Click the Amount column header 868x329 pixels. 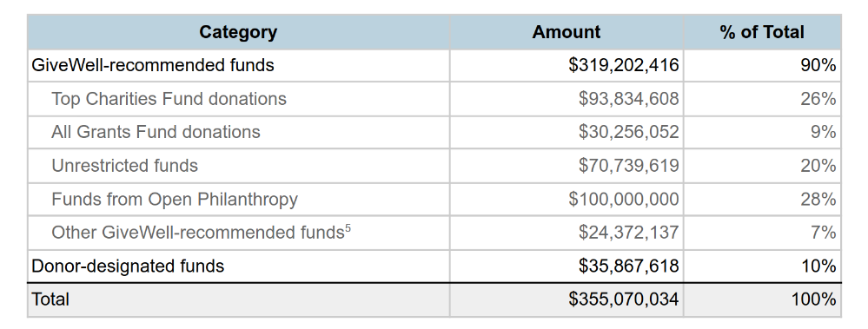pyautogui.click(x=567, y=32)
